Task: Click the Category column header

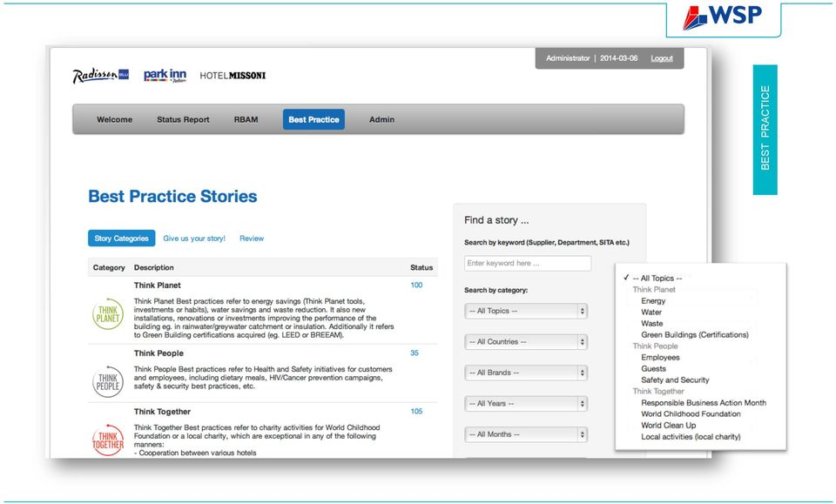Action: pyautogui.click(x=109, y=267)
